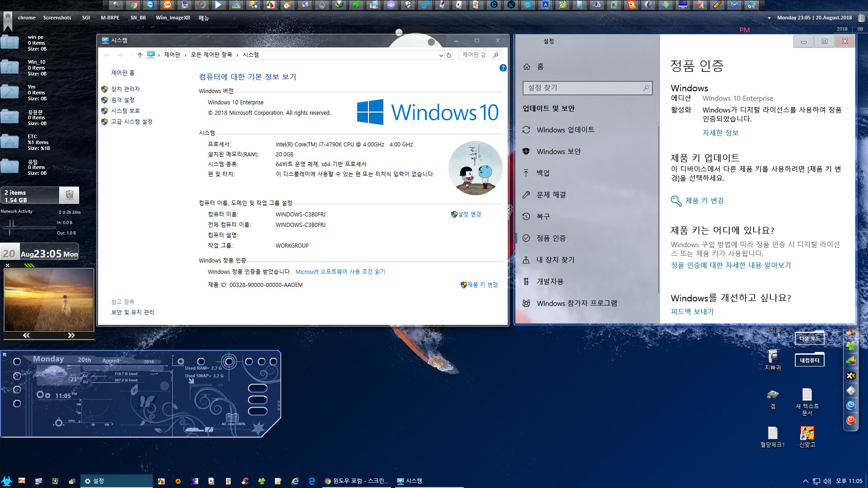This screenshot has width=868, height=488.
Task: Close the photo widget with the X
Action: tap(7, 265)
